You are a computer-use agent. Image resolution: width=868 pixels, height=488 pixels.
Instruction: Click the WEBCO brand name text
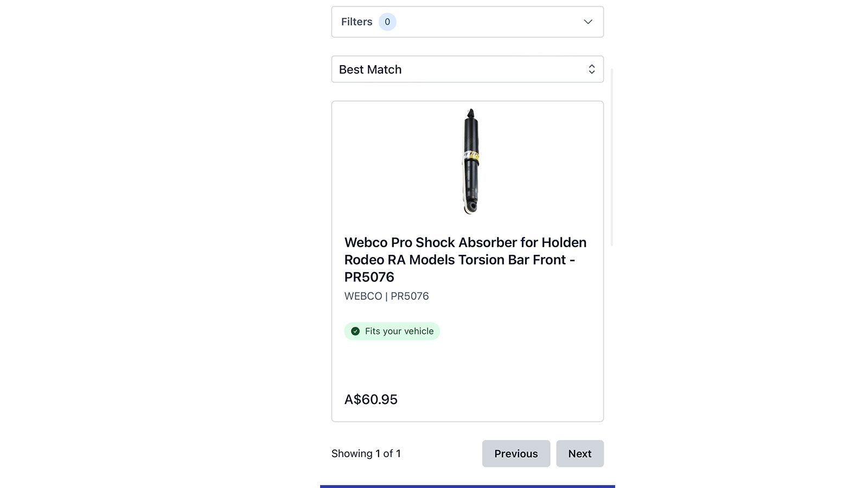pyautogui.click(x=363, y=296)
